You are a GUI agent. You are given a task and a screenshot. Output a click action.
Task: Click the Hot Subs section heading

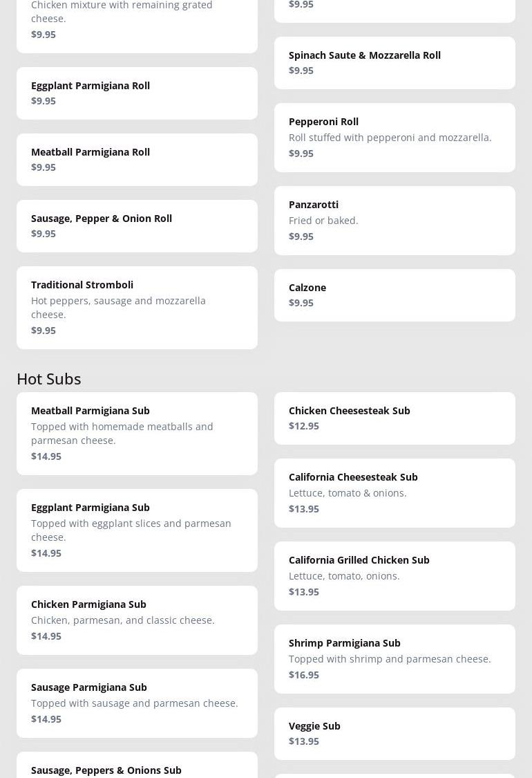pos(49,378)
